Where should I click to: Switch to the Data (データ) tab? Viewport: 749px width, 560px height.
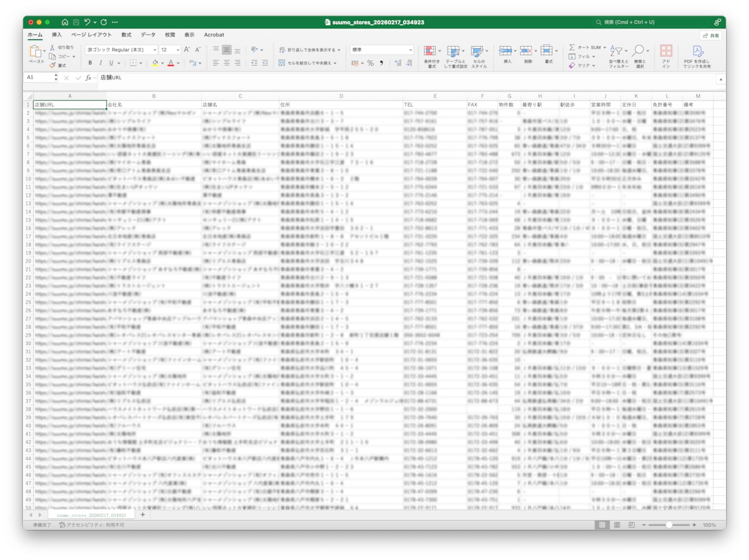[148, 35]
